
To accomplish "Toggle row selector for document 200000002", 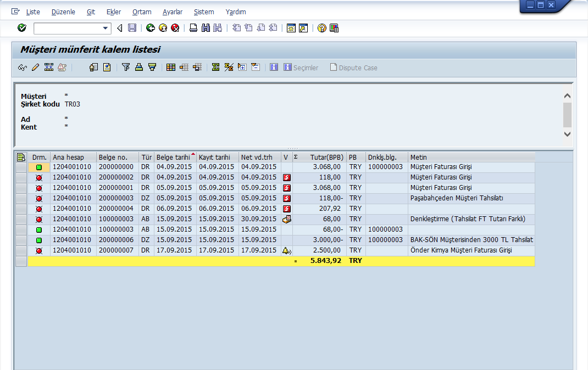I will tap(21, 177).
